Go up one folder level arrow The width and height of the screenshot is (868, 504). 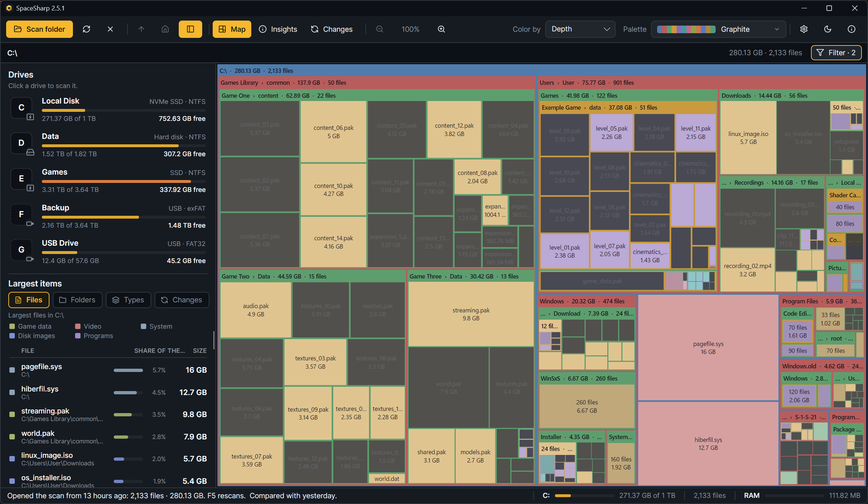point(141,29)
